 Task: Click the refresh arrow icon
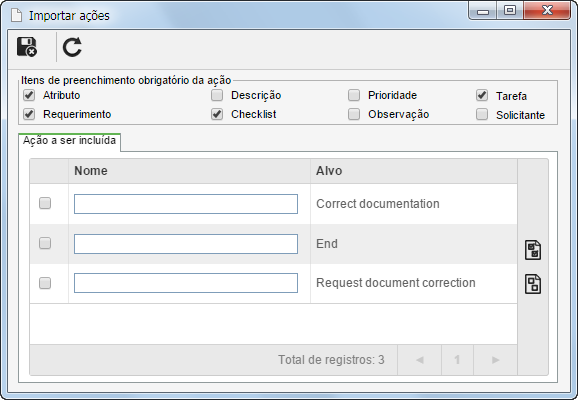[72, 47]
